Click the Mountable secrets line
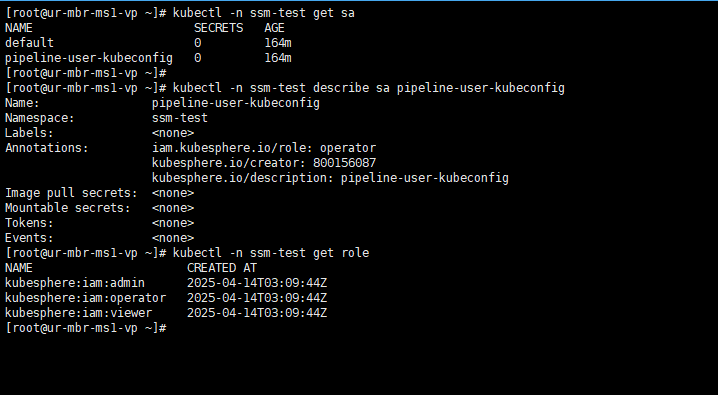Viewport: 718px width, 395px height. (x=99, y=208)
